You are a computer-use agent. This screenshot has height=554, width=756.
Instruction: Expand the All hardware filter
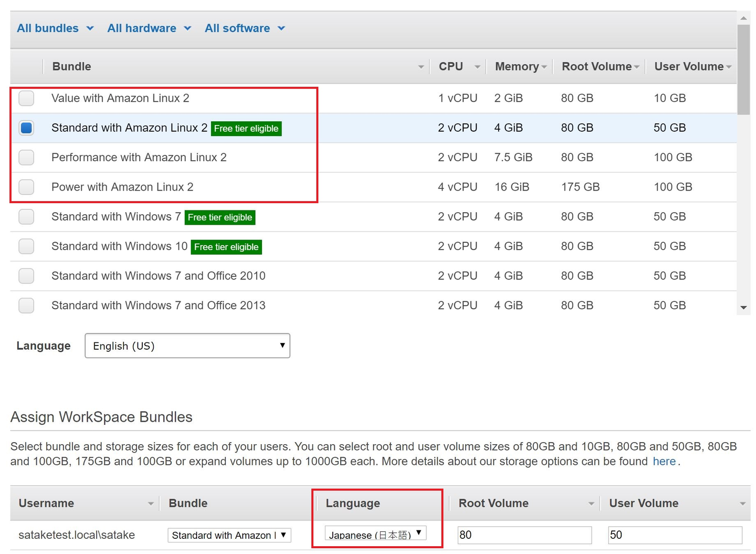pyautogui.click(x=149, y=28)
